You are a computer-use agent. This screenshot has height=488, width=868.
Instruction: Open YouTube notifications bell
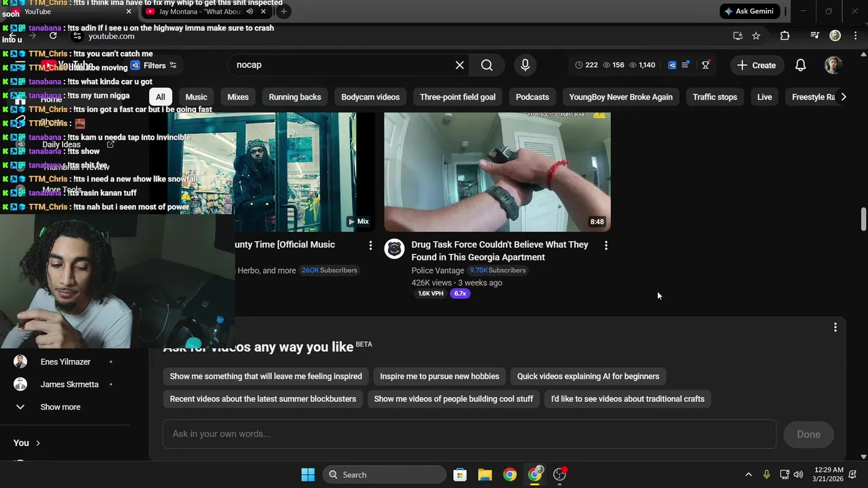click(800, 65)
